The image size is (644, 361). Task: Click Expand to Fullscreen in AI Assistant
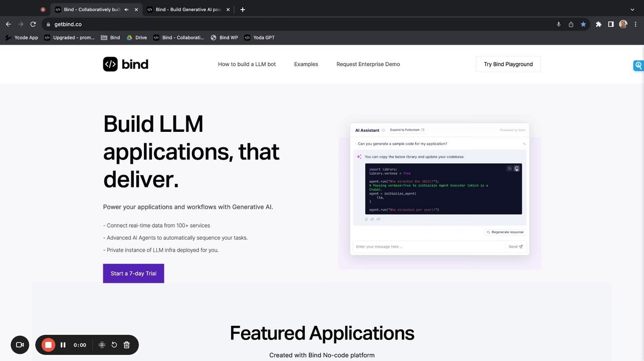point(407,130)
